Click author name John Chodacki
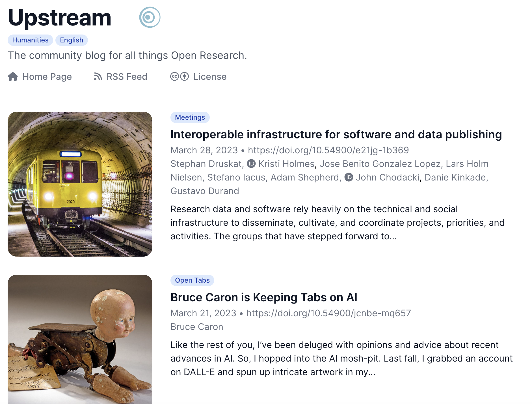 [387, 177]
